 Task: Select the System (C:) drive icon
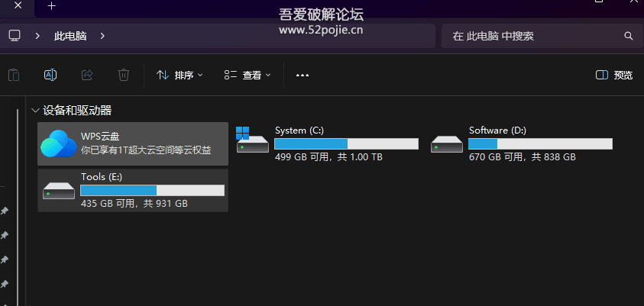(253, 142)
